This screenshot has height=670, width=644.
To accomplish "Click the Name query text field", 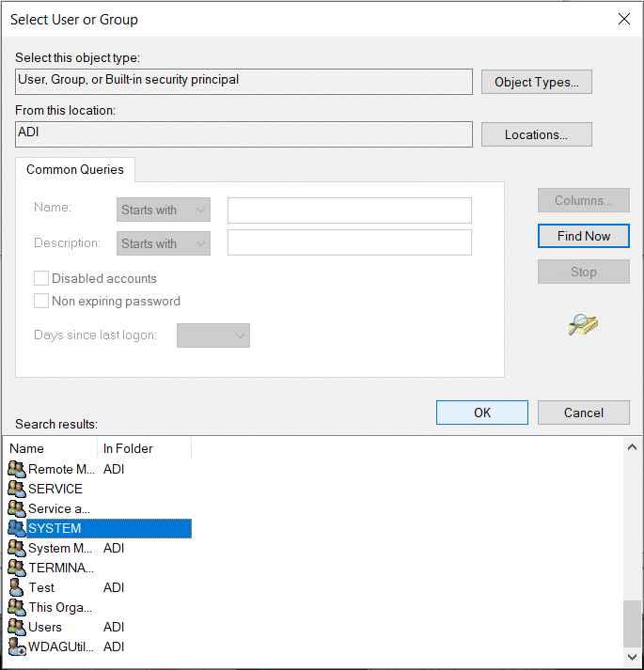I will 349,210.
